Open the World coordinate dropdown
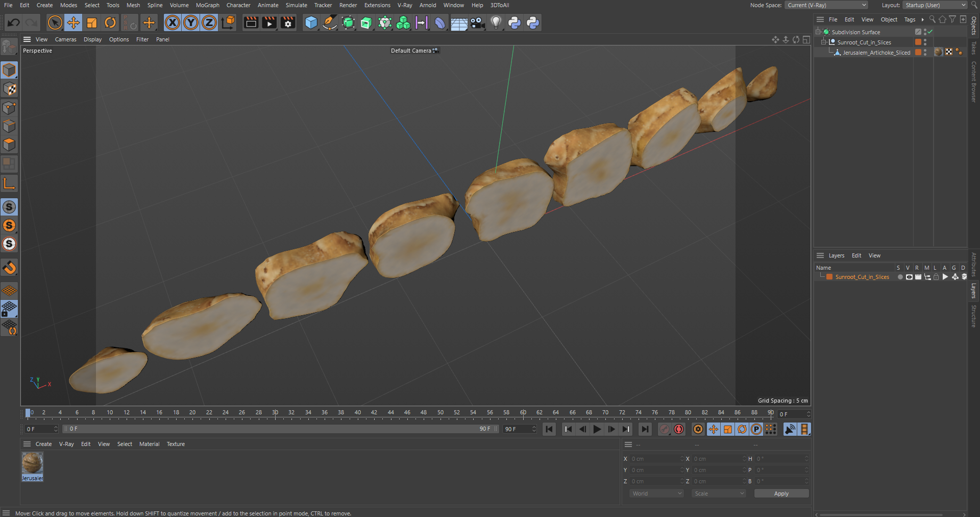Image resolution: width=980 pixels, height=517 pixels. click(x=656, y=494)
